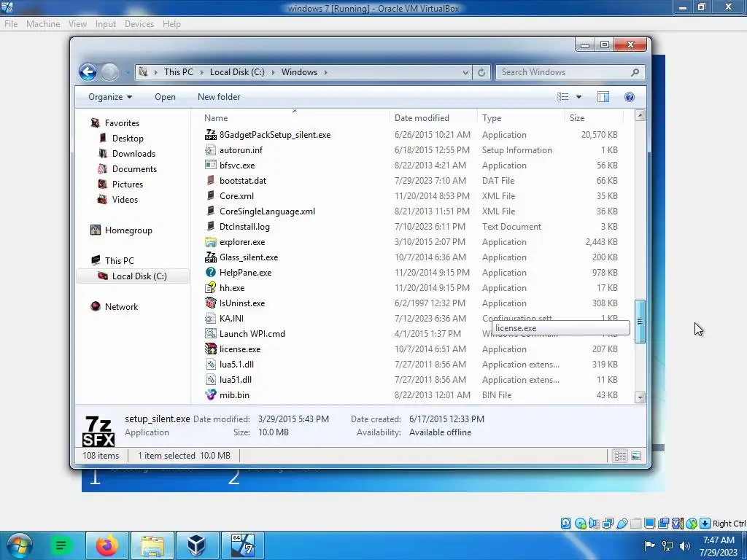
Task: Sort files by Date modified column
Action: tap(433, 117)
